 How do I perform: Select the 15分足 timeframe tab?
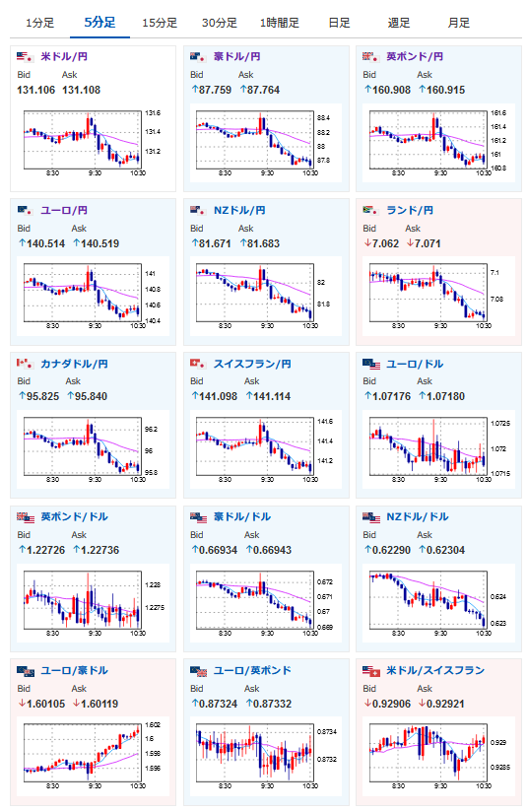pyautogui.click(x=160, y=23)
